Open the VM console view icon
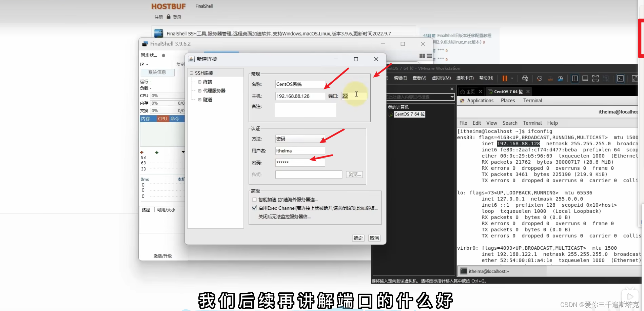This screenshot has width=644, height=311. click(621, 78)
